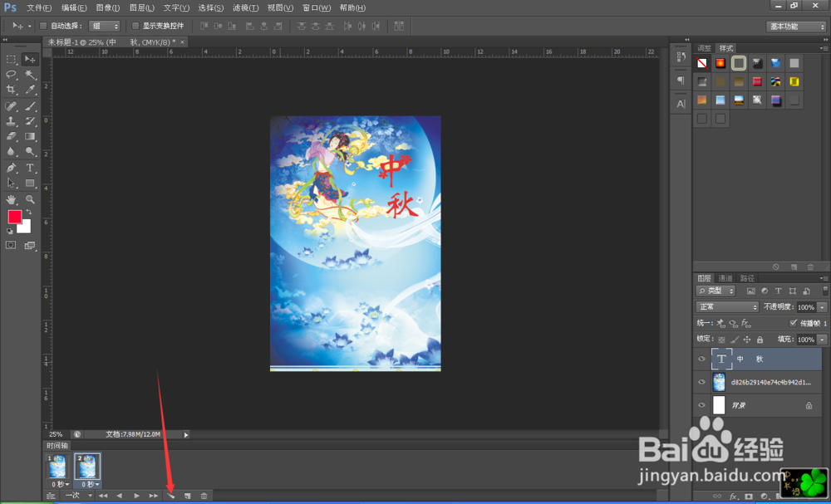This screenshot has height=504, width=831.
Task: Hide the 中 秋 text layer
Action: (x=701, y=359)
